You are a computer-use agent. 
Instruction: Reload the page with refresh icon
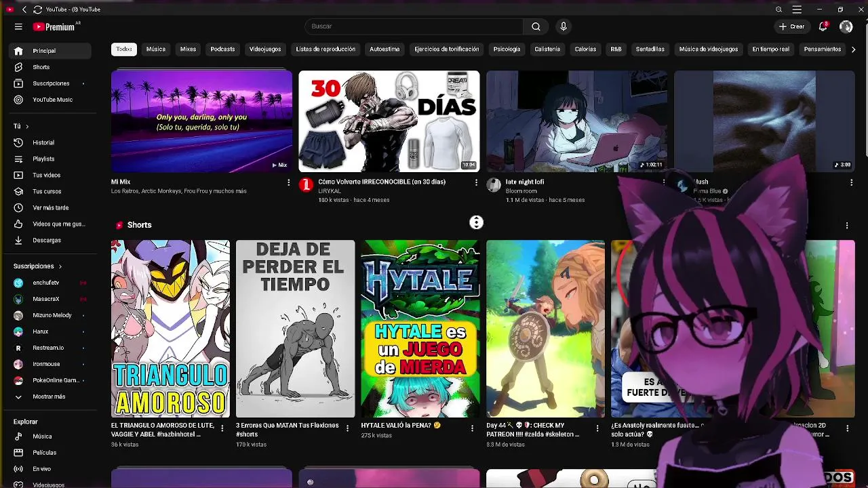38,9
